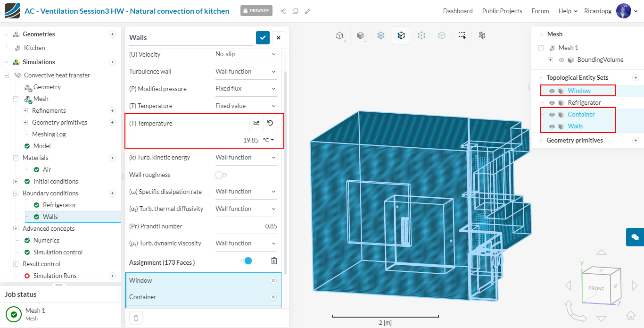Add a new simulation with plus icon
The width and height of the screenshot is (644, 328).
click(x=112, y=62)
